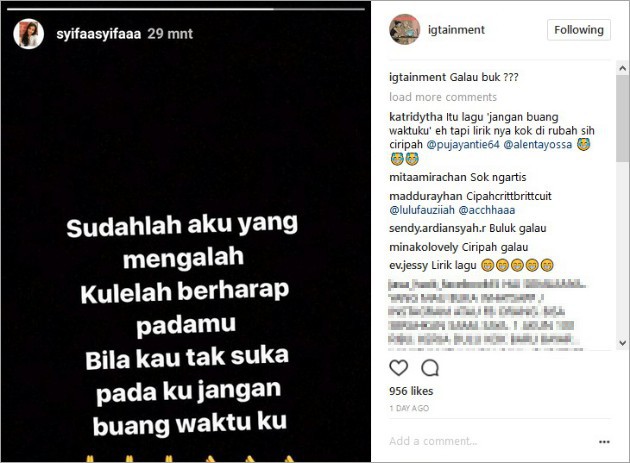Open comments via speech bubble icon

click(x=430, y=368)
